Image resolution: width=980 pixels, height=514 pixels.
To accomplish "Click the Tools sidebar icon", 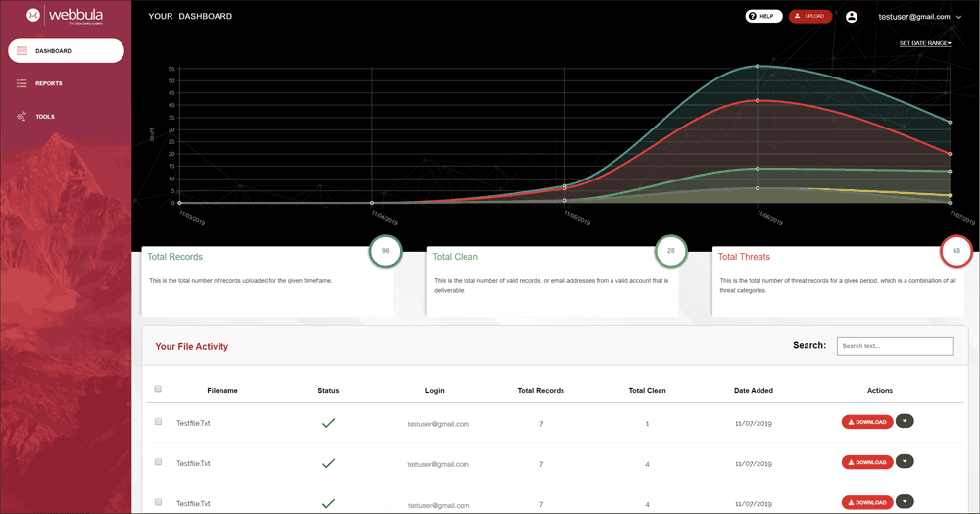I will (22, 117).
